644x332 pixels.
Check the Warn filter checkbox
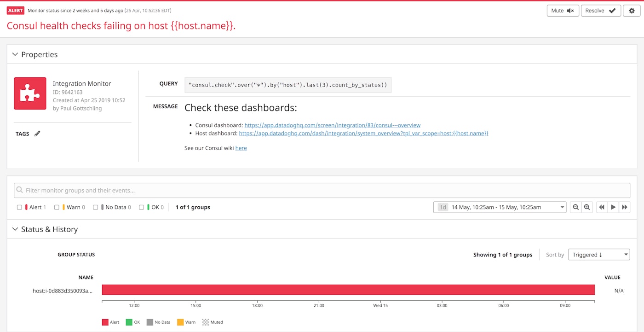tap(57, 207)
